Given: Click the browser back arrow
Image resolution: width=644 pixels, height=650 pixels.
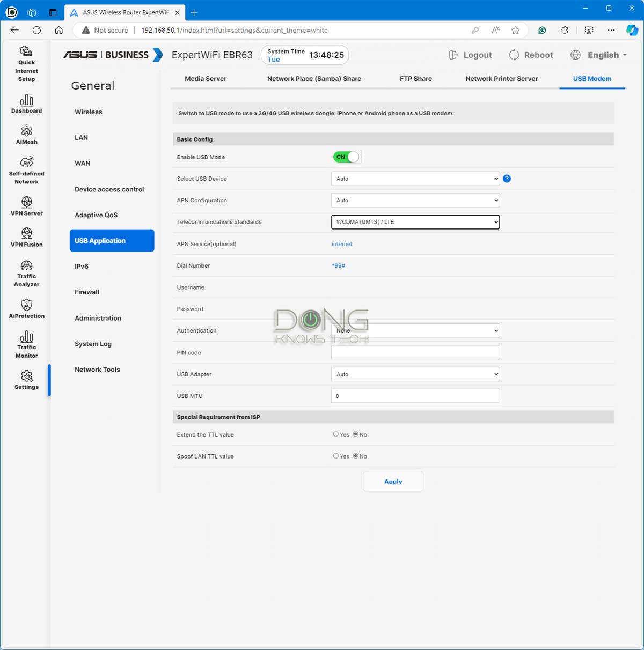Looking at the screenshot, I should coord(14,30).
